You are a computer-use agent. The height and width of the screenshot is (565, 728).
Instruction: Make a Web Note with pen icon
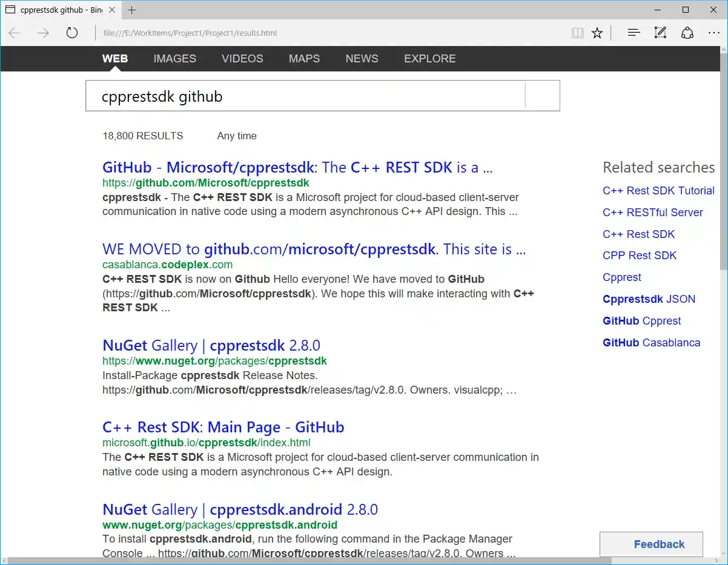(x=660, y=33)
